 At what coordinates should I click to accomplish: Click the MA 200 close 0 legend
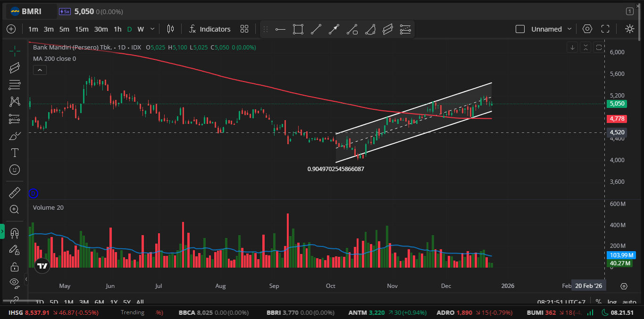pos(54,59)
